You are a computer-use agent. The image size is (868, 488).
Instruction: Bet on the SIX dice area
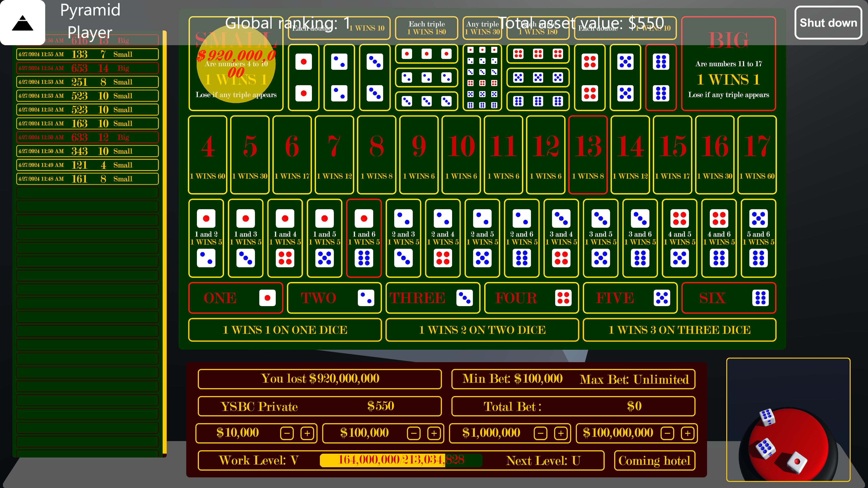[729, 298]
